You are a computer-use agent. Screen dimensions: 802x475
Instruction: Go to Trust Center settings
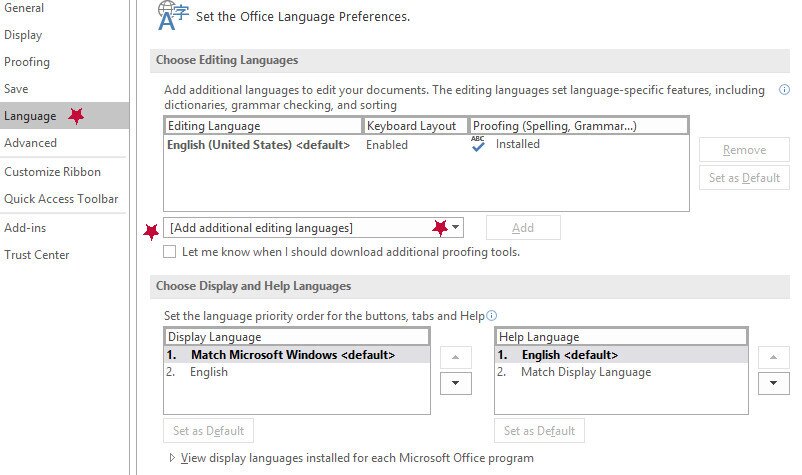[x=37, y=255]
